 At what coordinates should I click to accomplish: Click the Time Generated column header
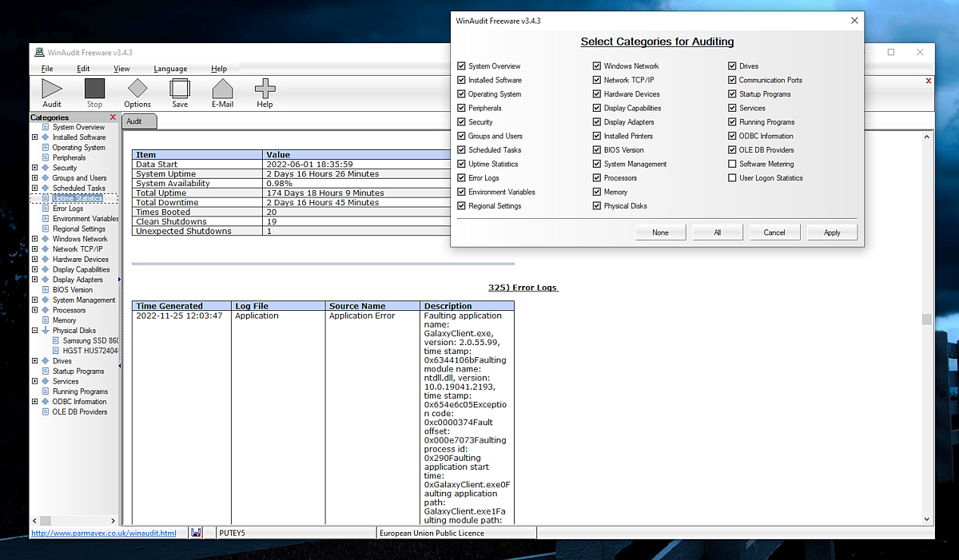point(182,306)
